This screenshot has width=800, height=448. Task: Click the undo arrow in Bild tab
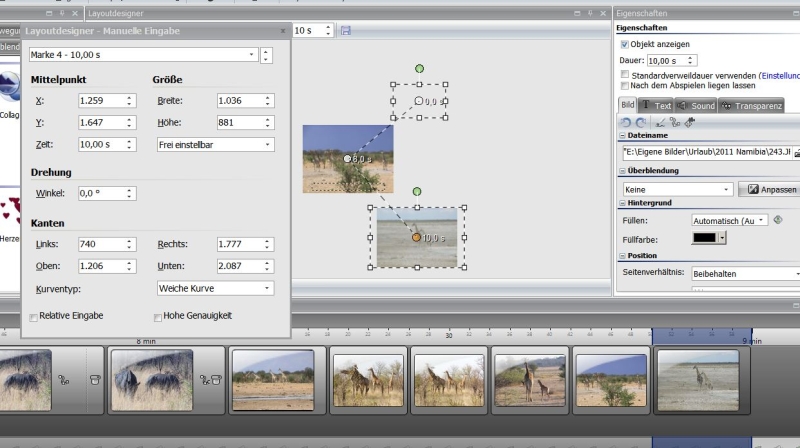pyautogui.click(x=627, y=122)
